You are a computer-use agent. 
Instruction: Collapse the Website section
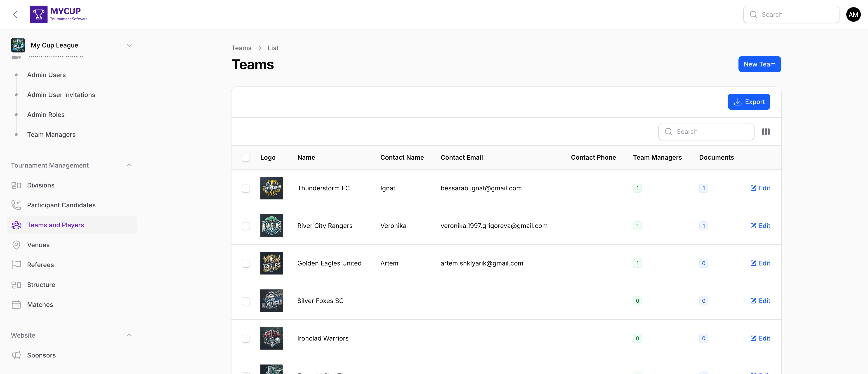(x=129, y=335)
